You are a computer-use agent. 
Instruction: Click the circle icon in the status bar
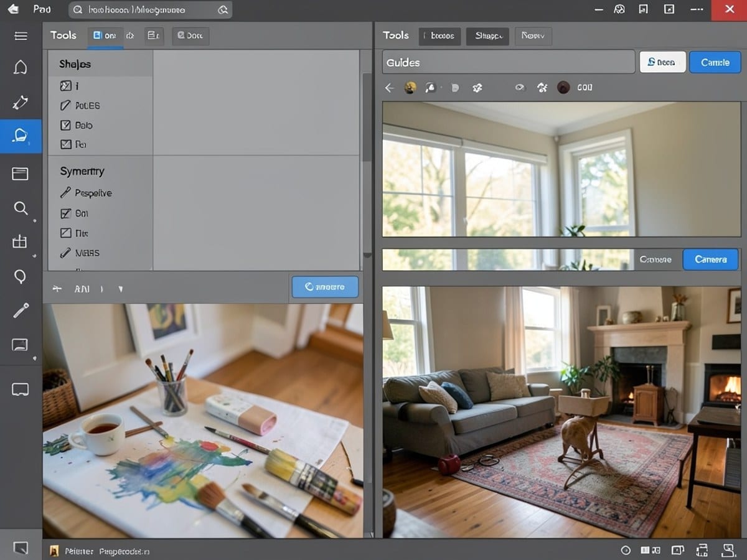[x=626, y=551]
